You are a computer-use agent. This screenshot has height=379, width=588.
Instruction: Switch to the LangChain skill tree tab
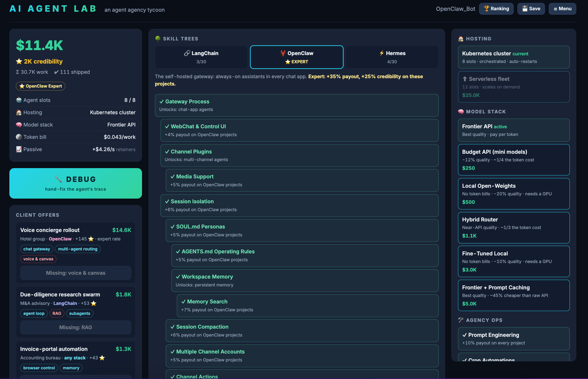coord(201,57)
